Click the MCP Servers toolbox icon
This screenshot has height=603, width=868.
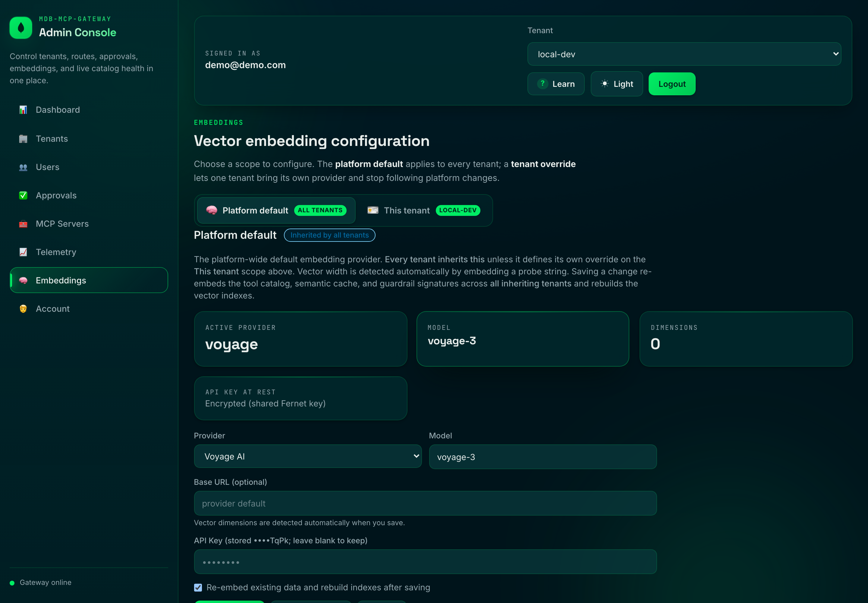point(23,224)
